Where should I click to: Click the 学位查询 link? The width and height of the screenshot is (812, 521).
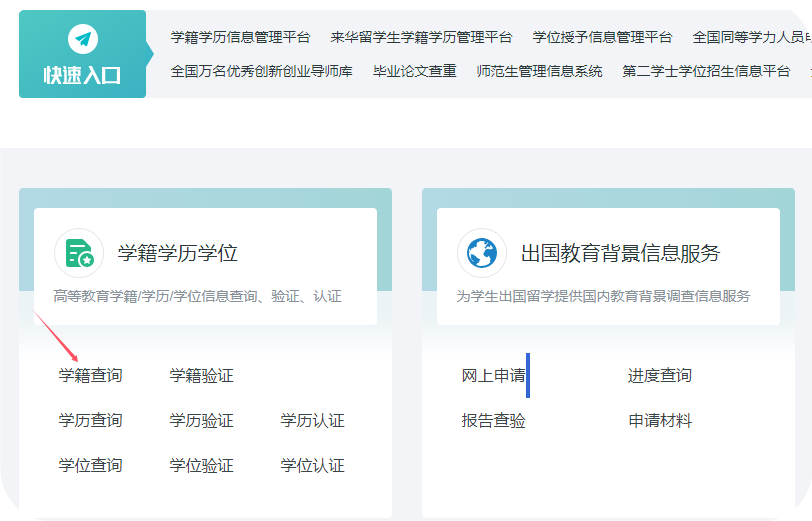pyautogui.click(x=90, y=466)
